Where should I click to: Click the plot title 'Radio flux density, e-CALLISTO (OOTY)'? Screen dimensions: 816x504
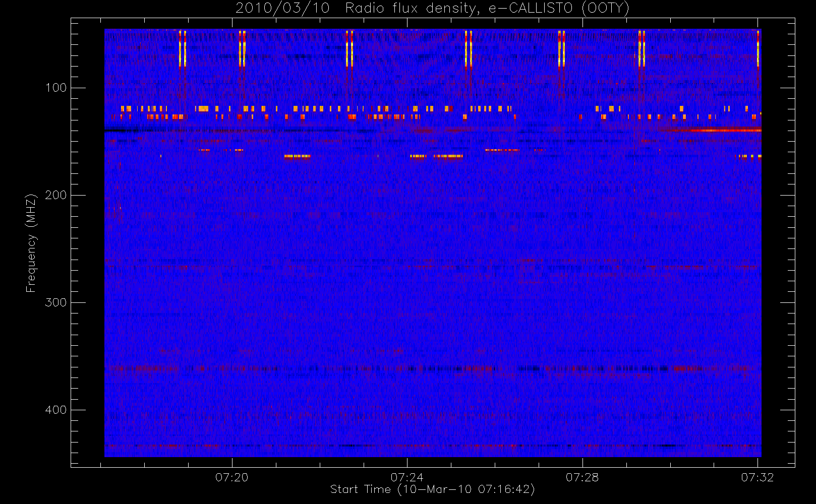487,9
